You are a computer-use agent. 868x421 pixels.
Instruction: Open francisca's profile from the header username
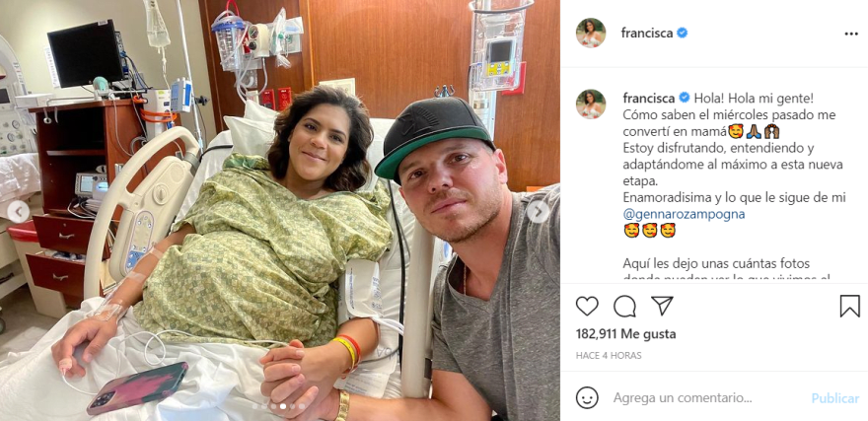647,34
